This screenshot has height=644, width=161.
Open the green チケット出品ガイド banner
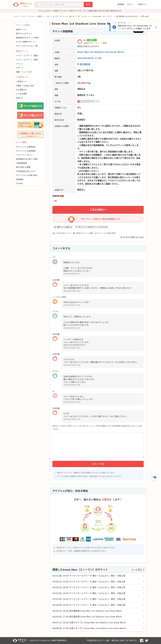[30, 106]
